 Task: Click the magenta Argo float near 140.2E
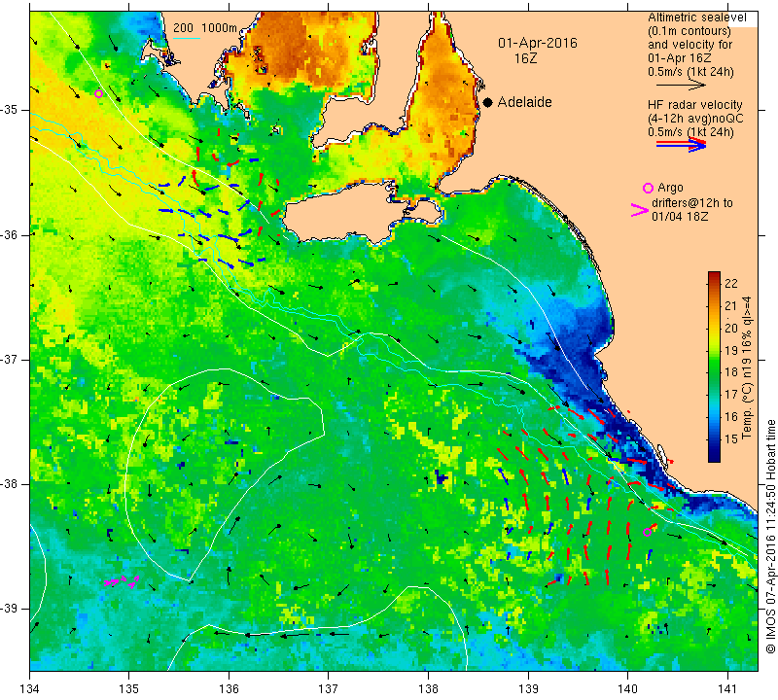pos(647,533)
